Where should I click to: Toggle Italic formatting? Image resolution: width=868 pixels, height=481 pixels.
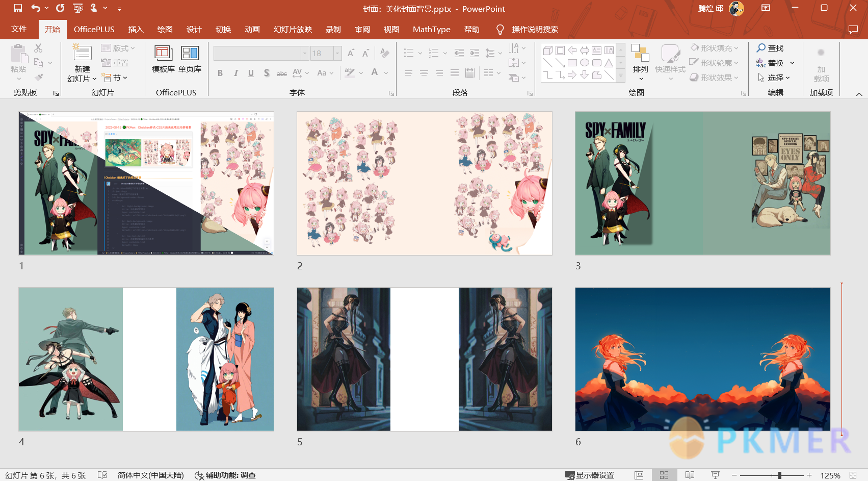[235, 73]
